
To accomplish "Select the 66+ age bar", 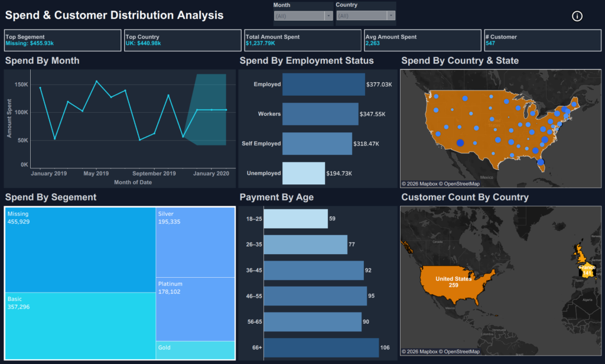I will [321, 347].
